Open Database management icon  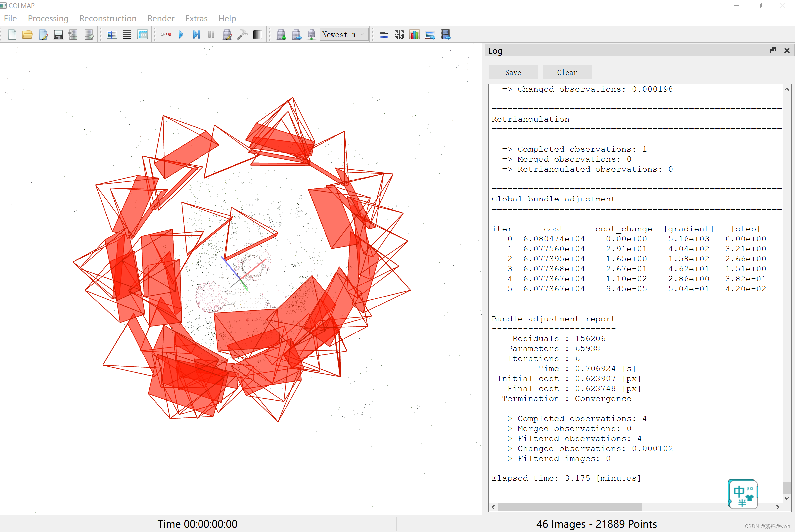143,35
